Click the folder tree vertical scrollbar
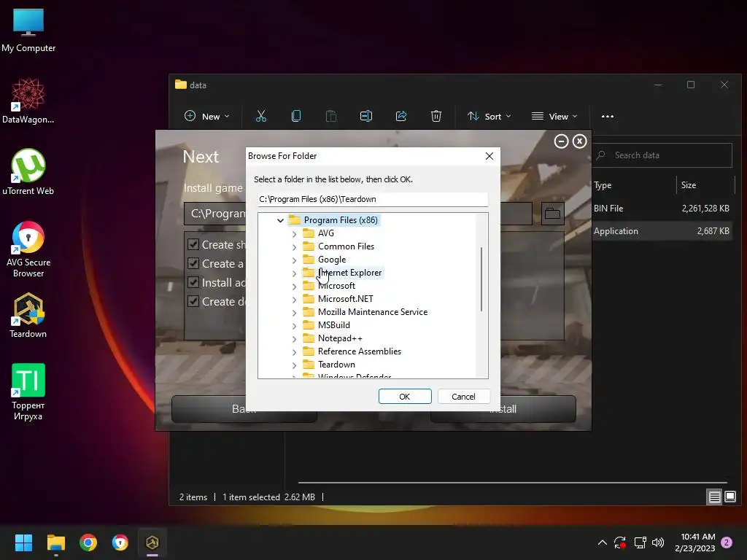Viewport: 747px width, 560px height. pyautogui.click(x=481, y=279)
